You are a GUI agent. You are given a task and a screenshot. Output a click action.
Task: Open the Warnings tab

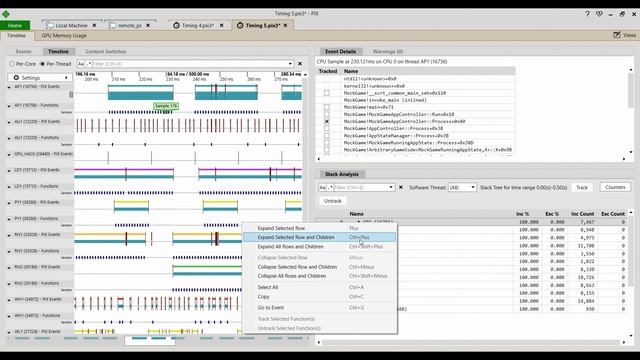coord(388,51)
